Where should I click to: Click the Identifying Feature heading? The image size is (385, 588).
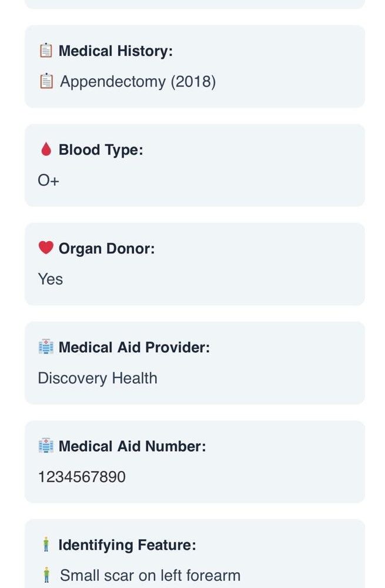127,545
